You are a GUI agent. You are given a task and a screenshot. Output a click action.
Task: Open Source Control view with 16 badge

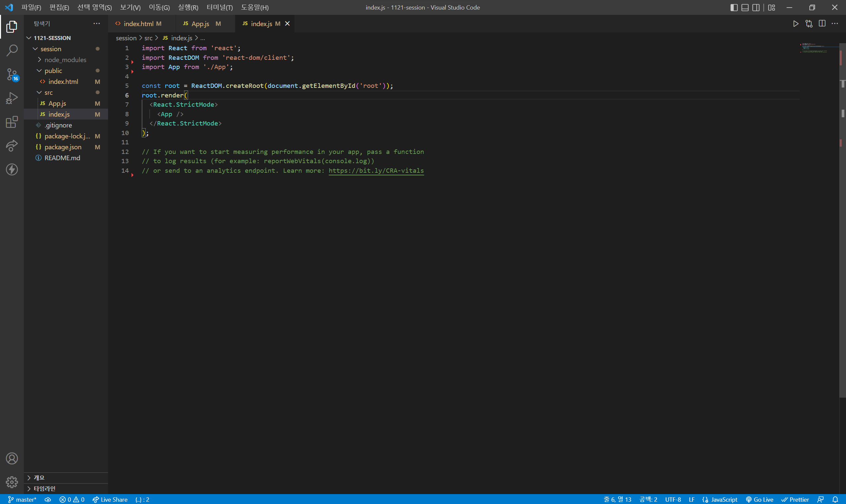(x=12, y=74)
